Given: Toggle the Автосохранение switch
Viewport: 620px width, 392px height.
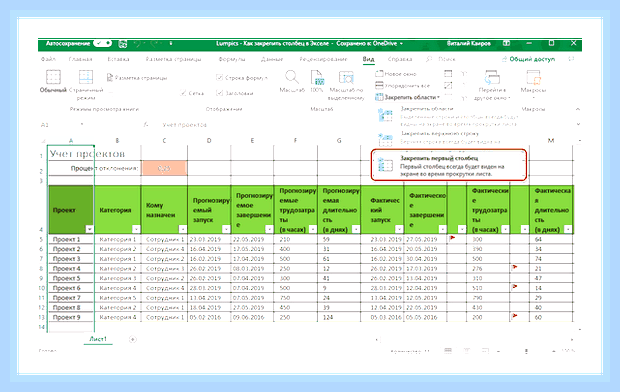Looking at the screenshot, I should [103, 44].
